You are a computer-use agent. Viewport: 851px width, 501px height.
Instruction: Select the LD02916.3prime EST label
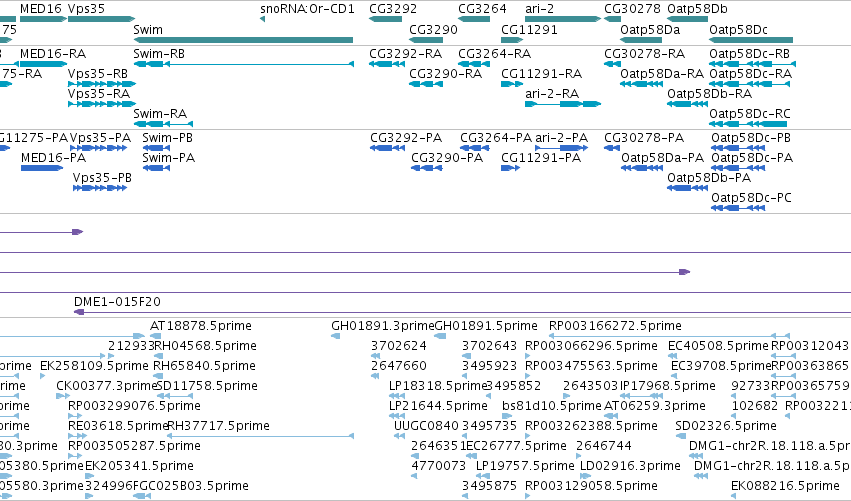coord(630,466)
